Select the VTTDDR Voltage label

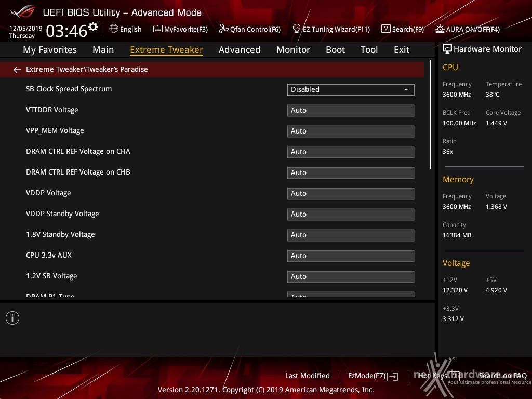pyautogui.click(x=52, y=110)
